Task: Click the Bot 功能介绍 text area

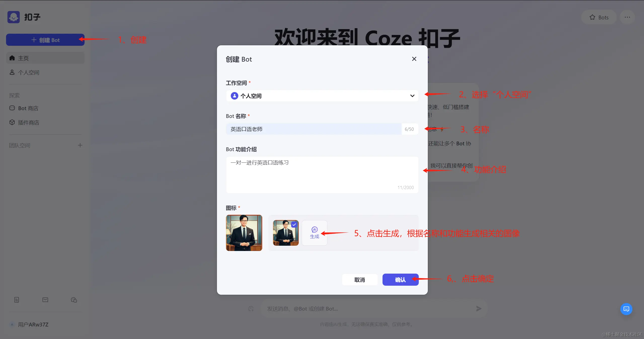Action: click(322, 175)
